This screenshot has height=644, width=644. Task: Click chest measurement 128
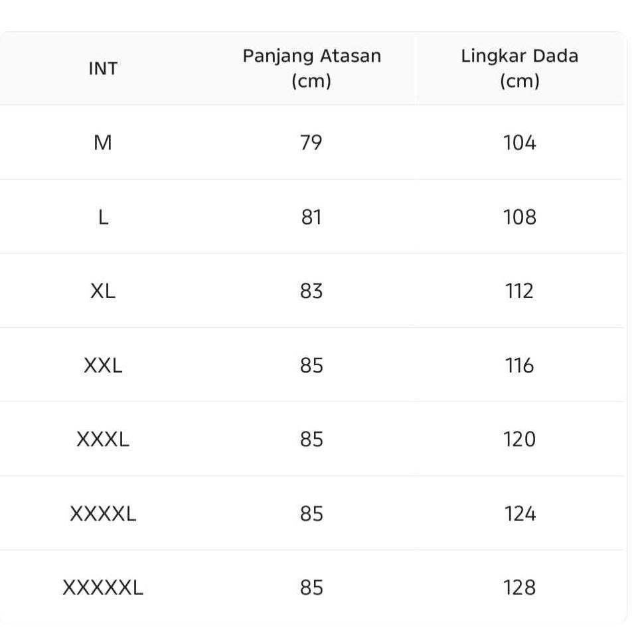point(519,588)
